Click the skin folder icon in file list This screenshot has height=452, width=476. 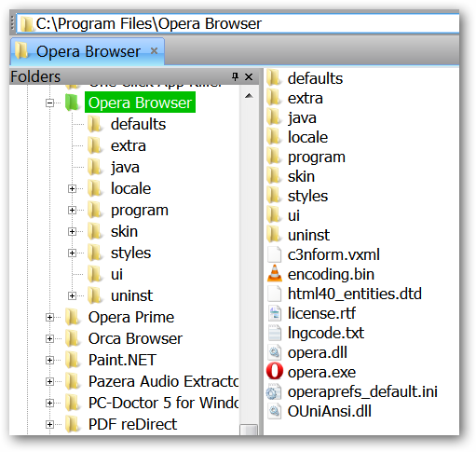(x=274, y=176)
